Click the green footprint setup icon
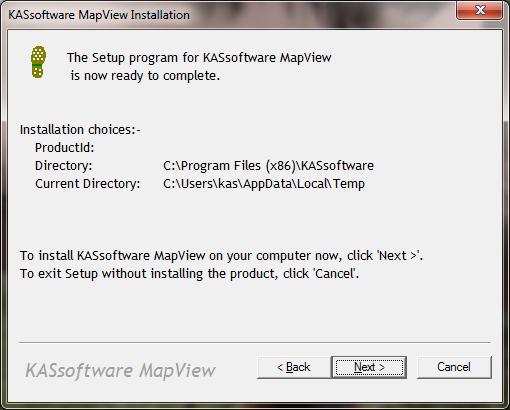 click(x=38, y=62)
